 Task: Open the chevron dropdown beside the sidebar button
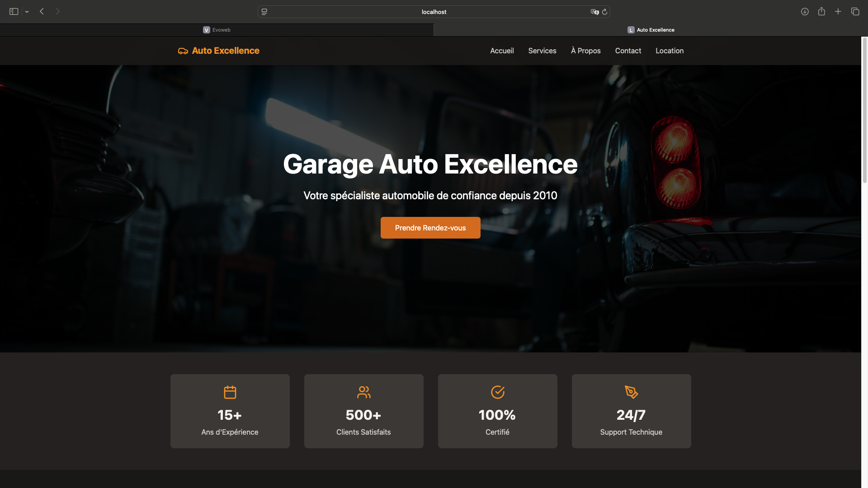point(26,11)
